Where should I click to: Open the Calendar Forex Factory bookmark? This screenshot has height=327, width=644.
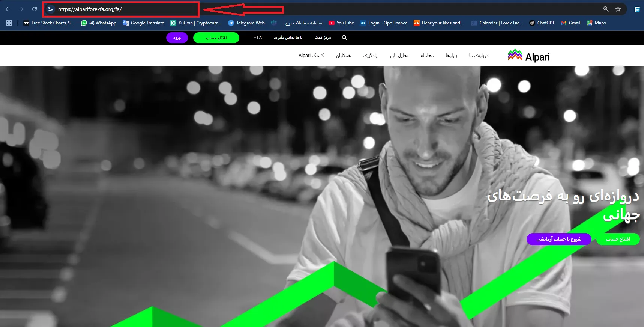tap(497, 23)
